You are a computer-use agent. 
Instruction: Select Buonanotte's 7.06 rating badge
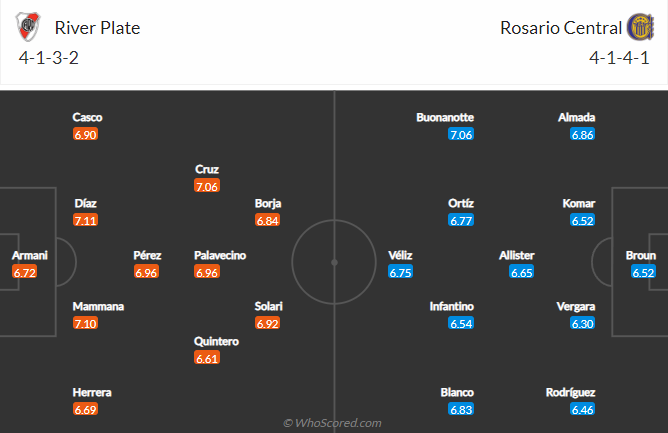pyautogui.click(x=460, y=134)
